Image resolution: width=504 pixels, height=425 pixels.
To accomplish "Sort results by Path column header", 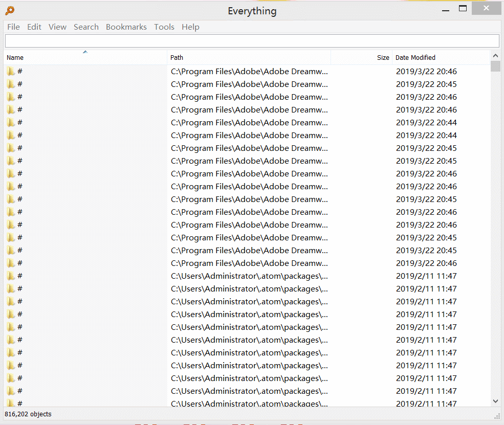I will 249,57.
